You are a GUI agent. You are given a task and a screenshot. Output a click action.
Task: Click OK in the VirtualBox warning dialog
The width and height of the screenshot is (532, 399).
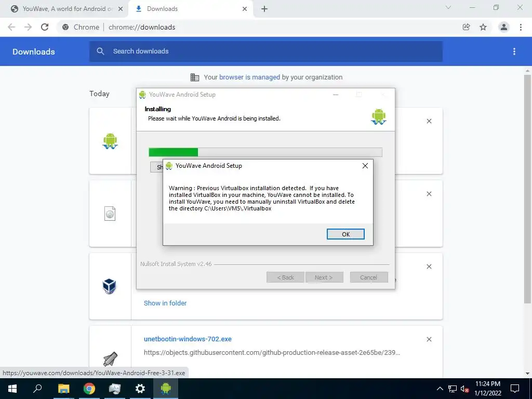coord(345,234)
